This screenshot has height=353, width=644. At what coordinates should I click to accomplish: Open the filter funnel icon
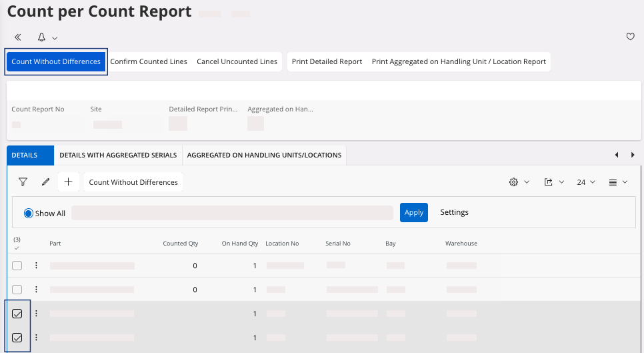pyautogui.click(x=23, y=182)
